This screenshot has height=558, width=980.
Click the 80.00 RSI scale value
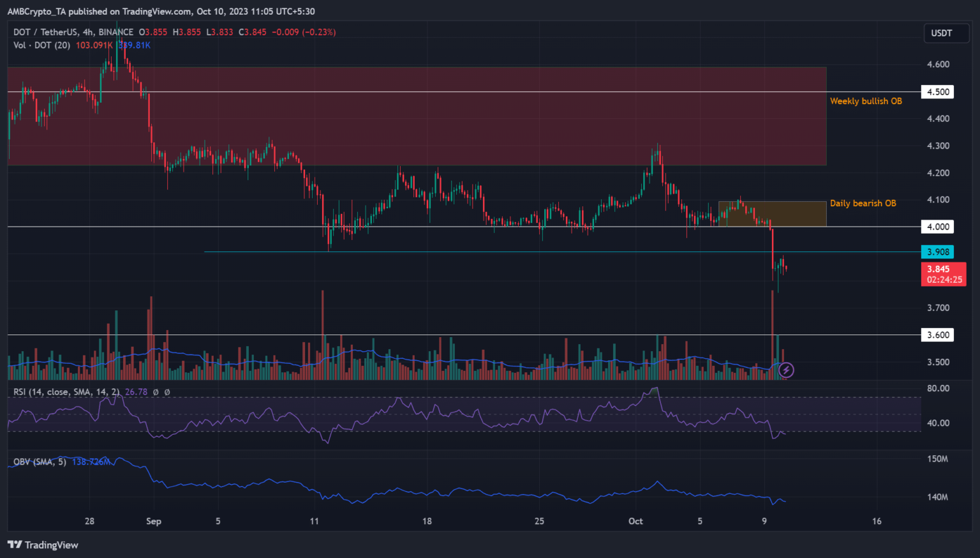(938, 388)
